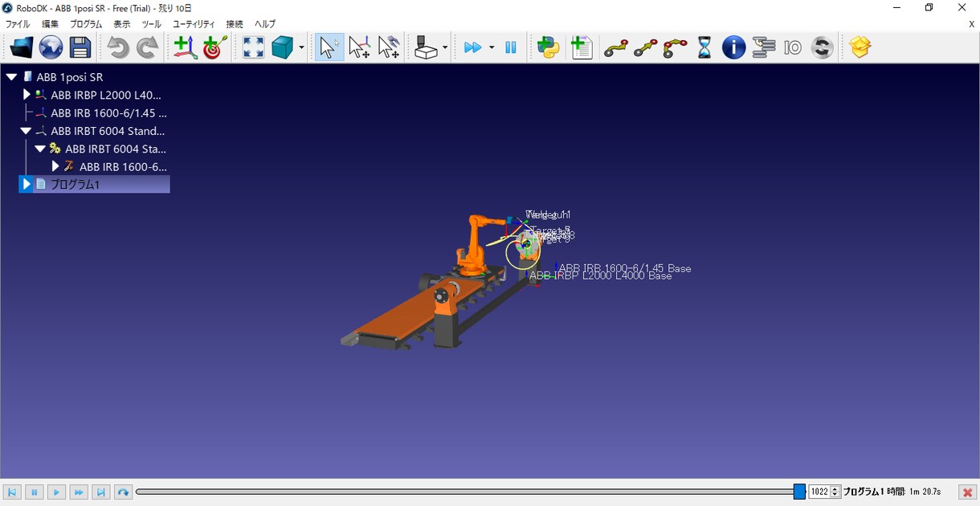This screenshot has height=506, width=980.
Task: Open the ユーティリティ menu
Action: tap(194, 24)
